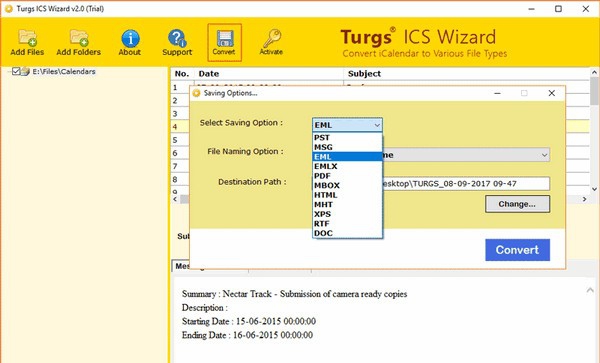Minimize the Turgs ICS Wizard window
Screen dimensions: 600x363
point(532,8)
